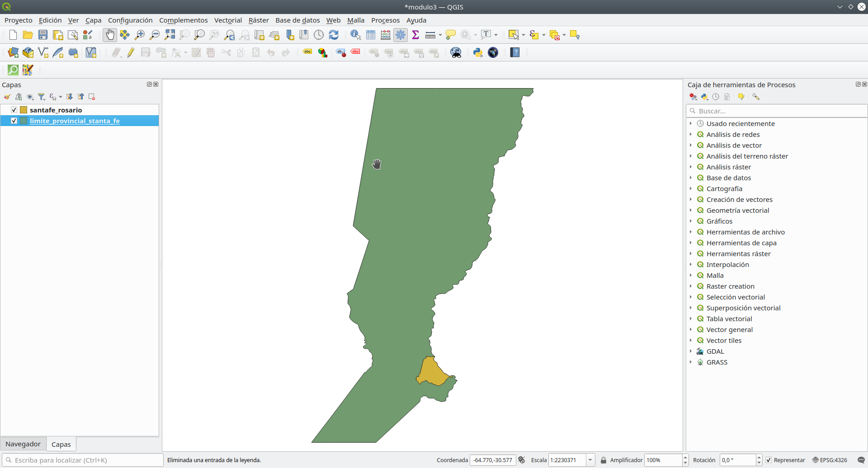Expand the Geometría vectorial group
The image size is (868, 468).
click(691, 210)
